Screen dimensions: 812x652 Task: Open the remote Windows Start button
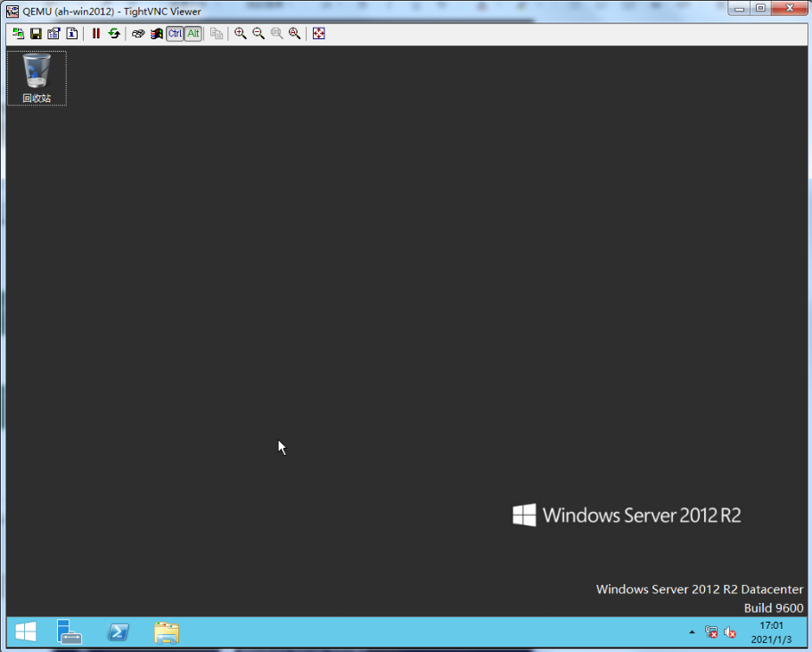click(26, 632)
